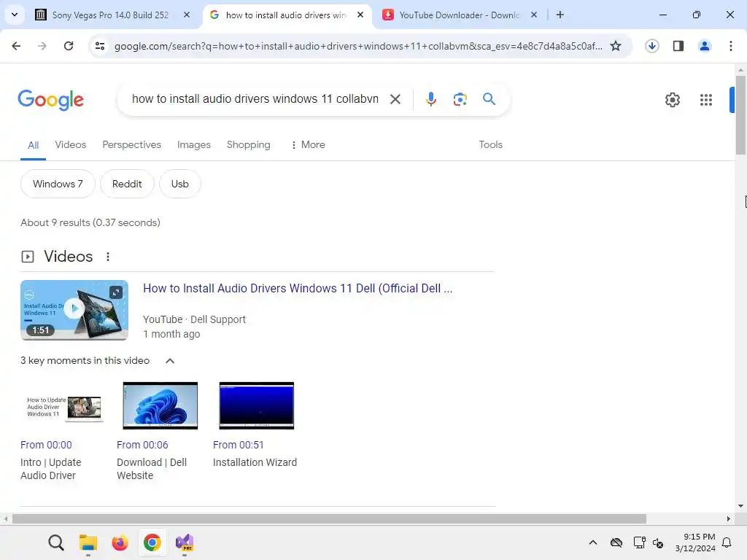The image size is (747, 560).
Task: Apply the Windows 7 filter chip
Action: (58, 184)
